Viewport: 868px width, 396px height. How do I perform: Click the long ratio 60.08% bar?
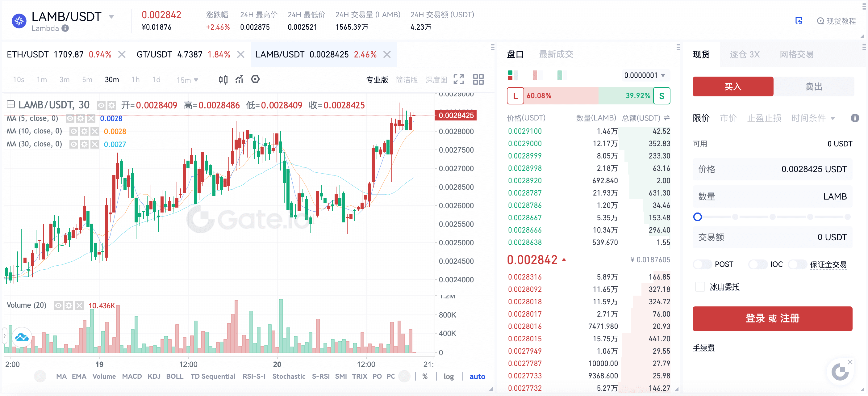[561, 96]
